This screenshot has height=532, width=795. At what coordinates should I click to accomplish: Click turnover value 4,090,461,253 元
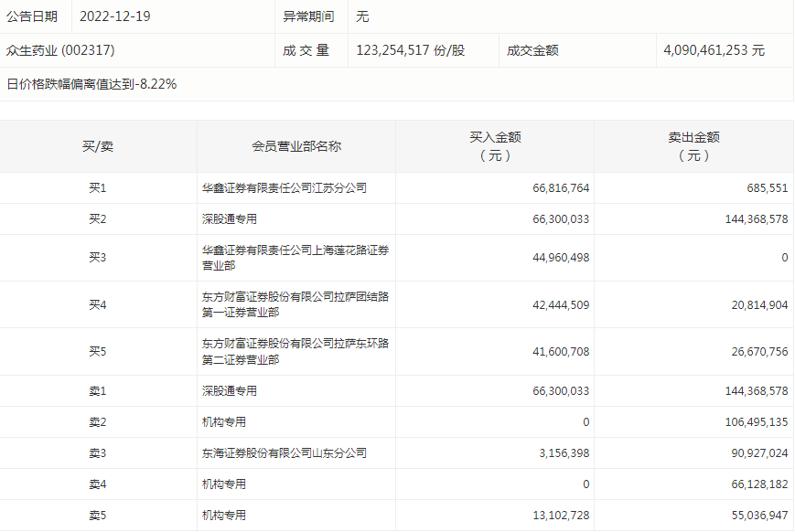(714, 50)
